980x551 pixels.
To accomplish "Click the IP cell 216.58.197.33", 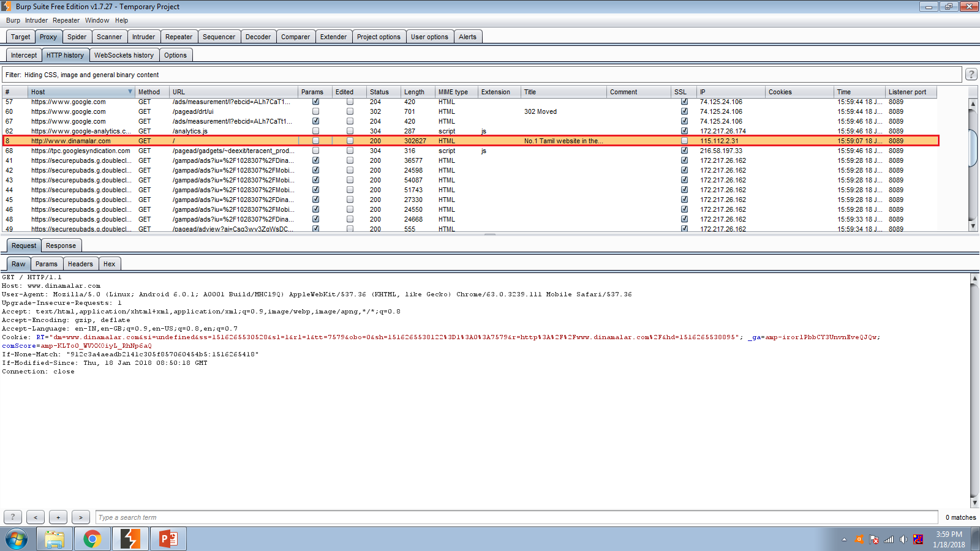I will pos(721,151).
